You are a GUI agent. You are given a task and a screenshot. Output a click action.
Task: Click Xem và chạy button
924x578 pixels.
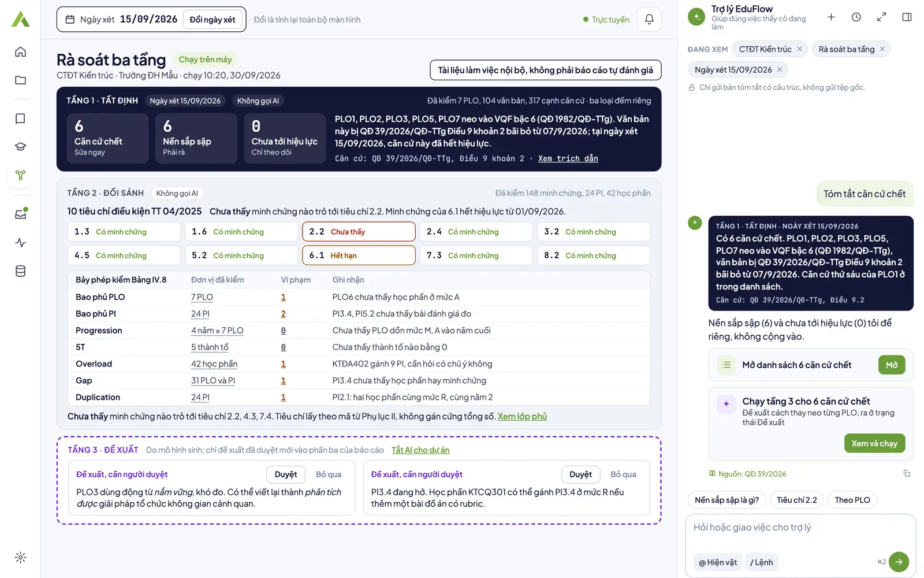pyautogui.click(x=874, y=443)
